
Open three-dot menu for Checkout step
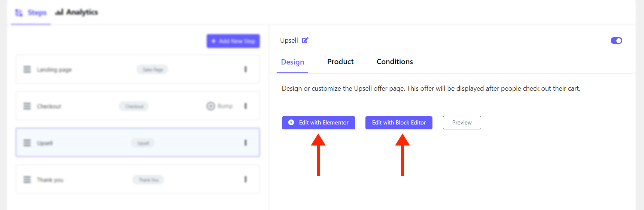tap(246, 106)
